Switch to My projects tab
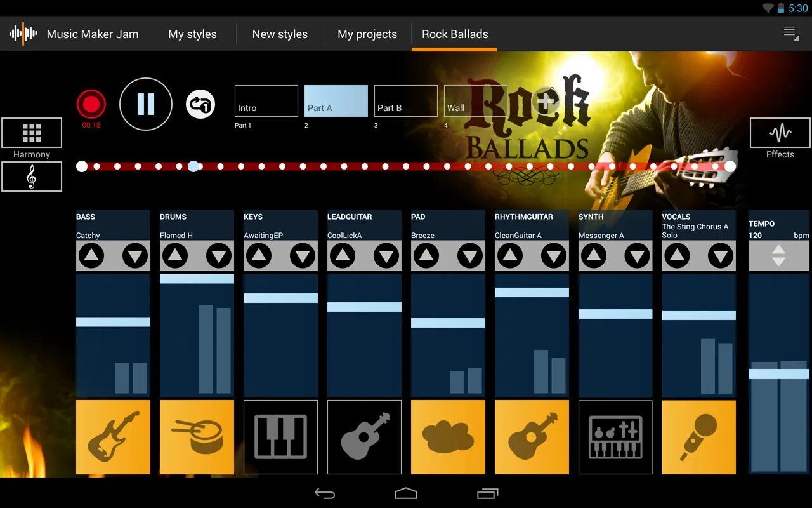Viewport: 812px width, 508px height. [x=367, y=34]
